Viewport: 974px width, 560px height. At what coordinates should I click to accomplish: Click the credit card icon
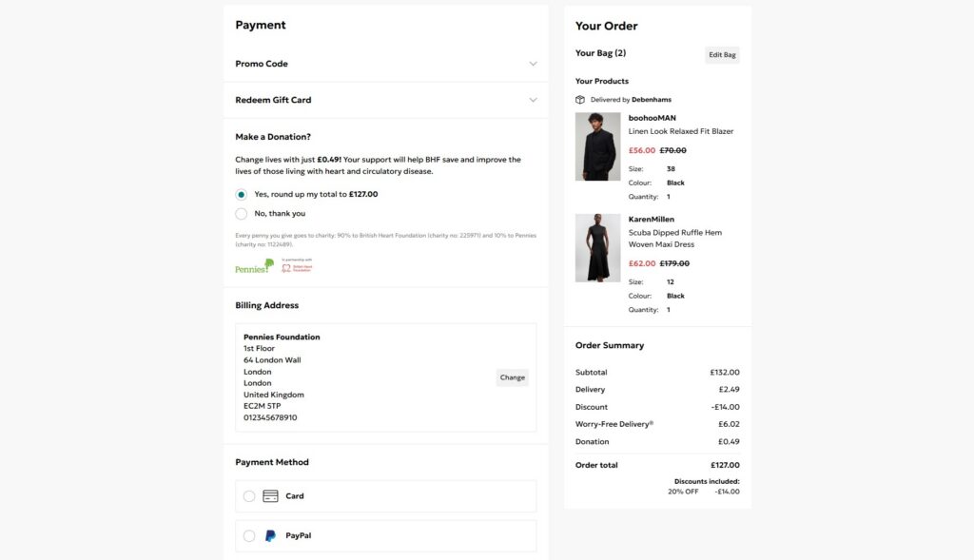[270, 496]
